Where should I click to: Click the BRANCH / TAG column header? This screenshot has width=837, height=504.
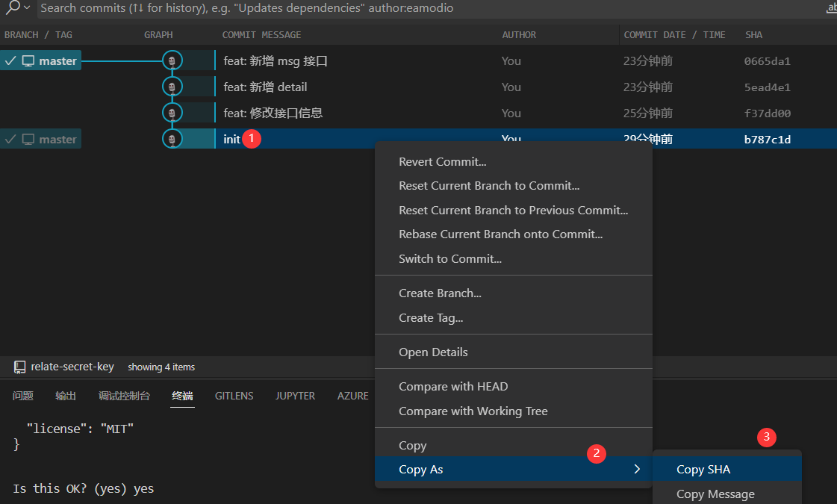pyautogui.click(x=38, y=34)
